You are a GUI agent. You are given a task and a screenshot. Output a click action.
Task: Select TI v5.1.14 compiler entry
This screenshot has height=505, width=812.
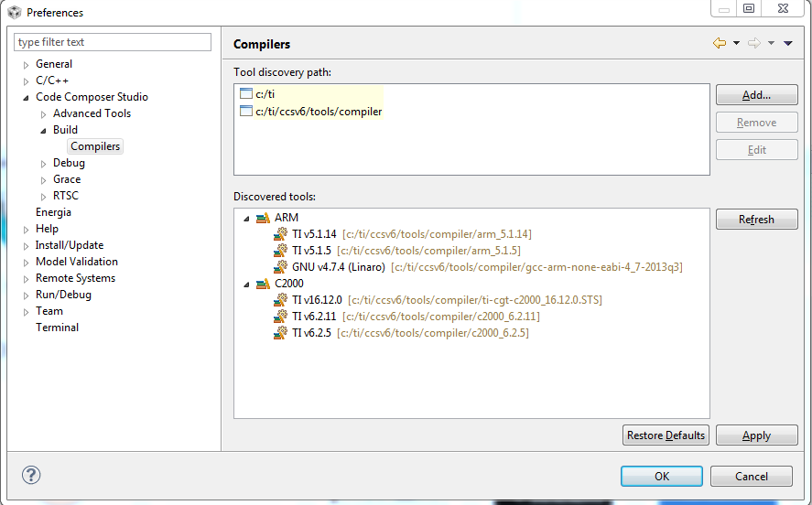coord(412,234)
